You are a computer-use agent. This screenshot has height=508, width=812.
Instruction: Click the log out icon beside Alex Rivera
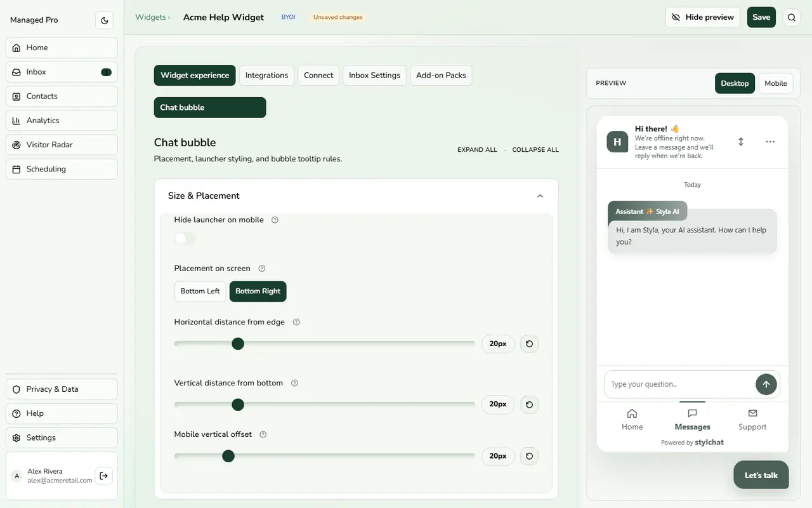pyautogui.click(x=104, y=476)
